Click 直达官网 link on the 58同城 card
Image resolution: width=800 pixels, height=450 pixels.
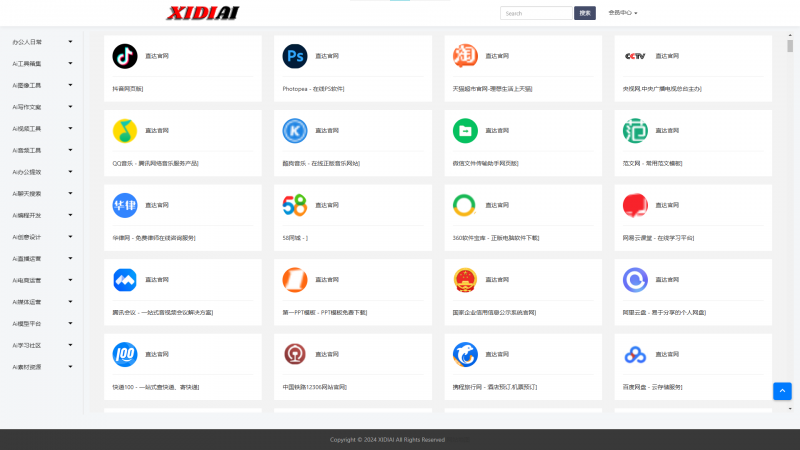[x=327, y=205]
